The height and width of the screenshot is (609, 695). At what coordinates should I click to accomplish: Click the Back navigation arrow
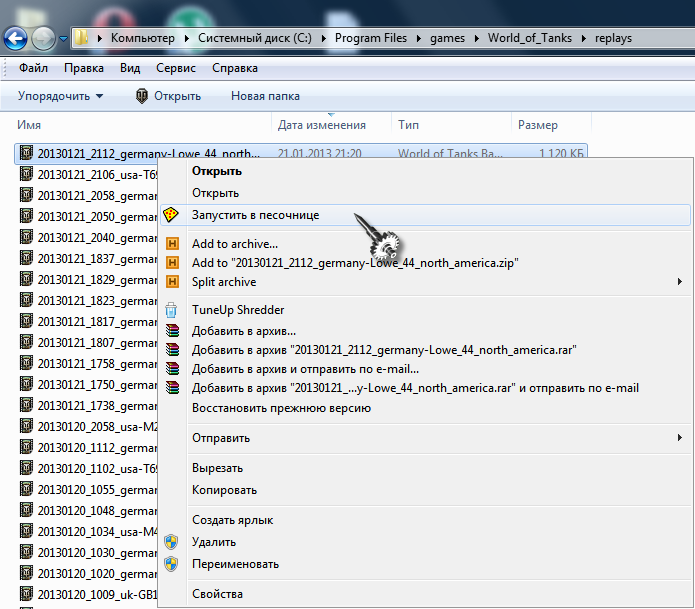[16, 39]
